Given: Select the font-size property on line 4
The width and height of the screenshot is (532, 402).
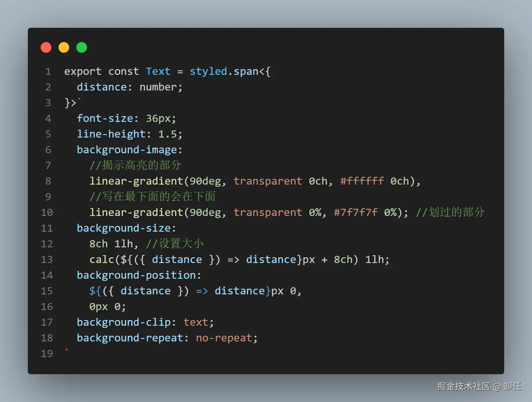Looking at the screenshot, I should pos(105,118).
